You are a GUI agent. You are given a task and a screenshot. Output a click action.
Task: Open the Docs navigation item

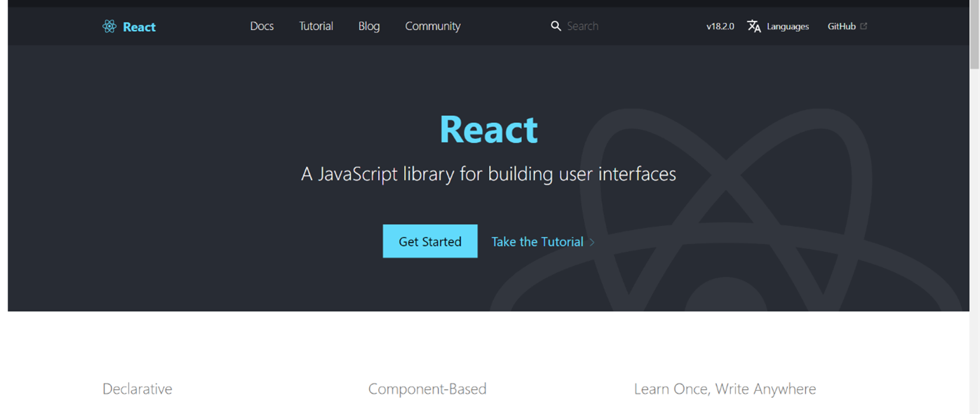(262, 26)
